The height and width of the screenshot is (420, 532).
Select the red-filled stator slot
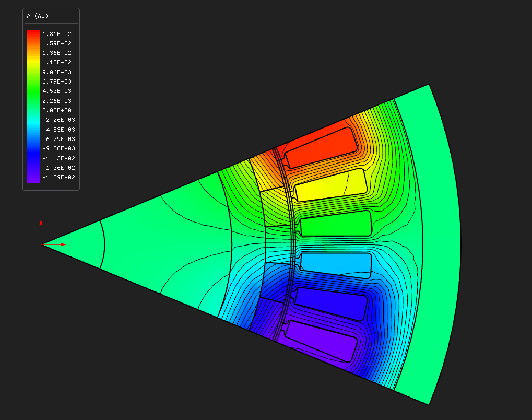(x=320, y=148)
